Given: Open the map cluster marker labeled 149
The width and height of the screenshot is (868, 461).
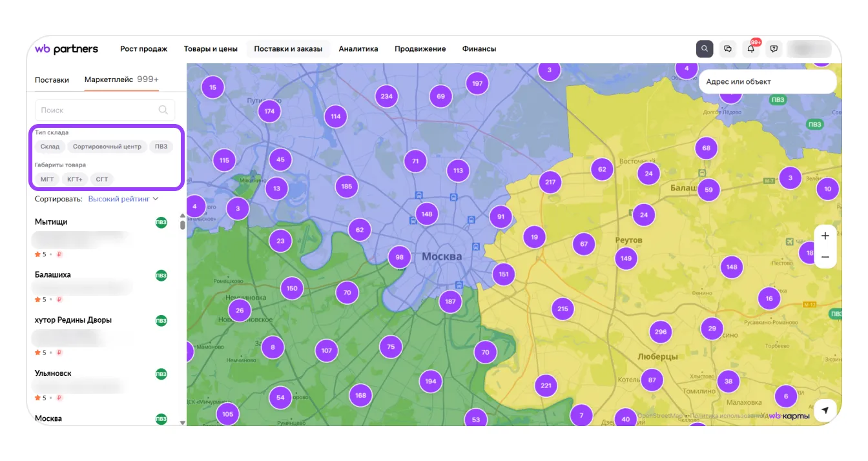Looking at the screenshot, I should coord(625,258).
